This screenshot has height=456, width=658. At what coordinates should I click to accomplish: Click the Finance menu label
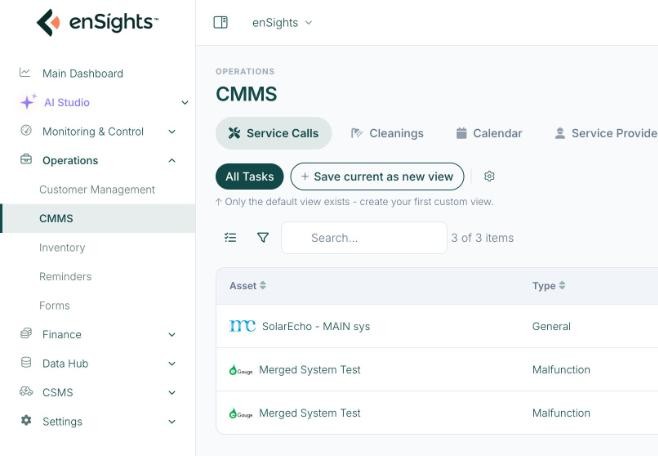click(62, 335)
